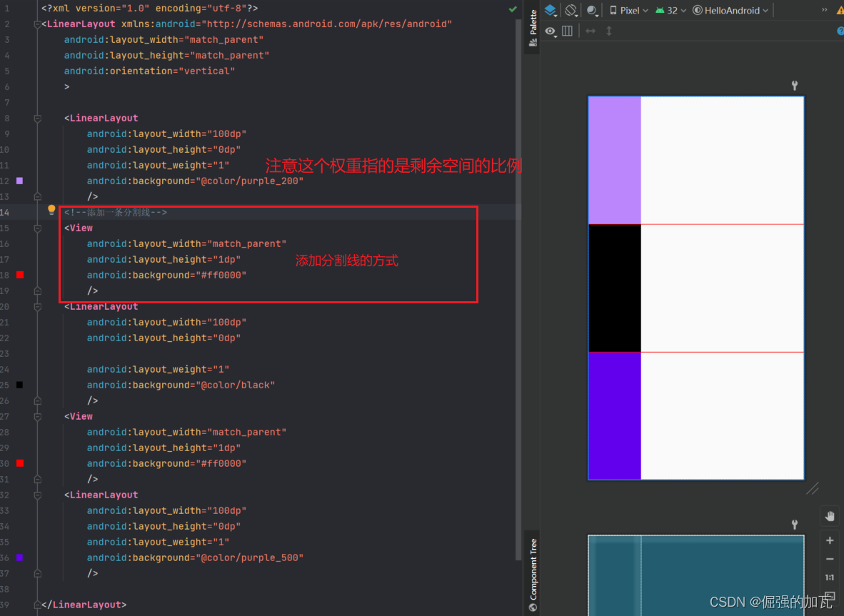Click the wrench icon above design preview

tap(795, 86)
